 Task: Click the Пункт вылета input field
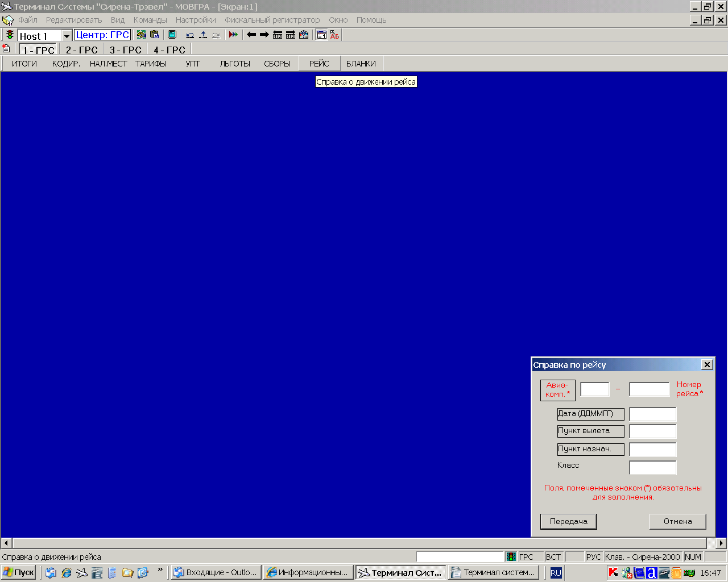(653, 431)
